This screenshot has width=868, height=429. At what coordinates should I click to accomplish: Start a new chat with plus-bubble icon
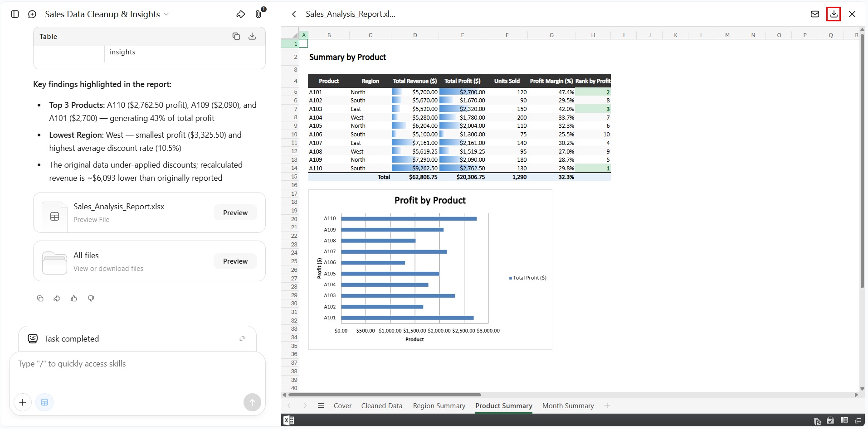click(x=32, y=14)
